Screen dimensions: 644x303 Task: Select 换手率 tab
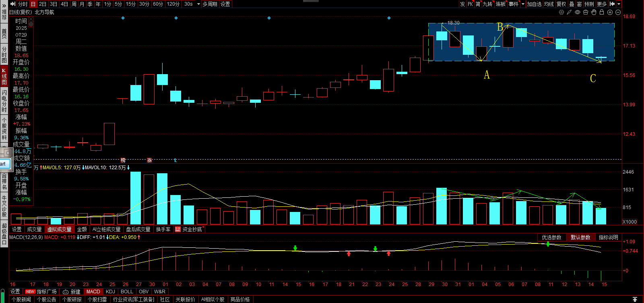pos(163,229)
